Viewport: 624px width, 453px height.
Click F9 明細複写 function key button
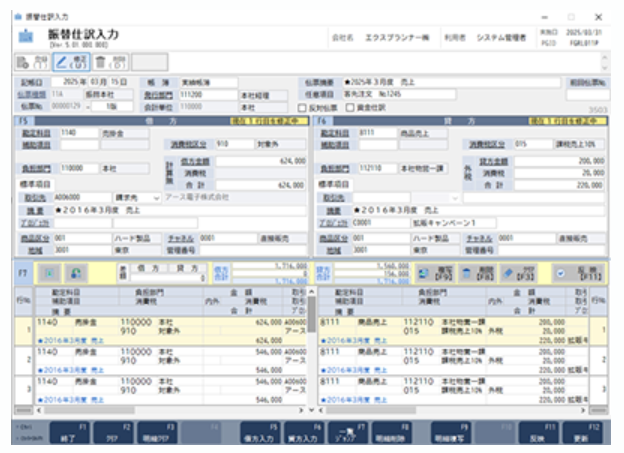450,433
